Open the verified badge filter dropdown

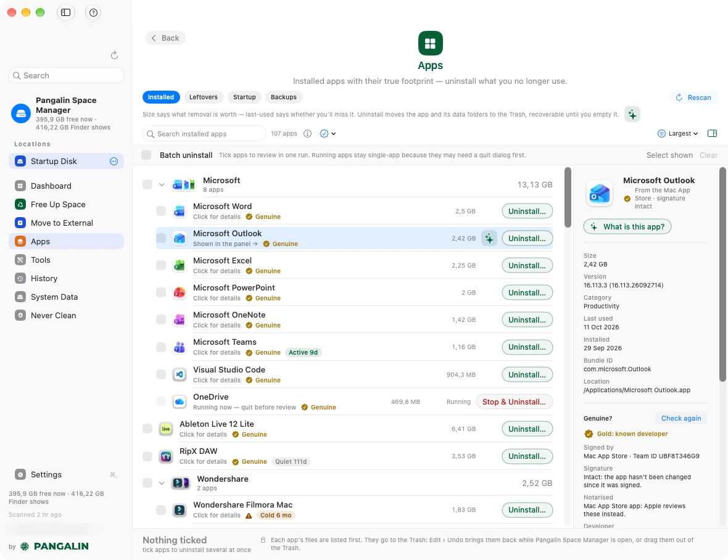click(x=328, y=134)
